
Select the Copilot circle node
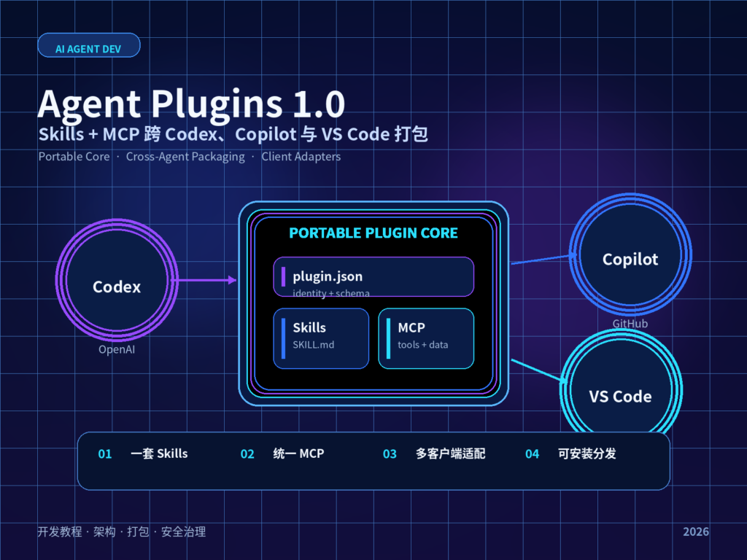click(630, 254)
